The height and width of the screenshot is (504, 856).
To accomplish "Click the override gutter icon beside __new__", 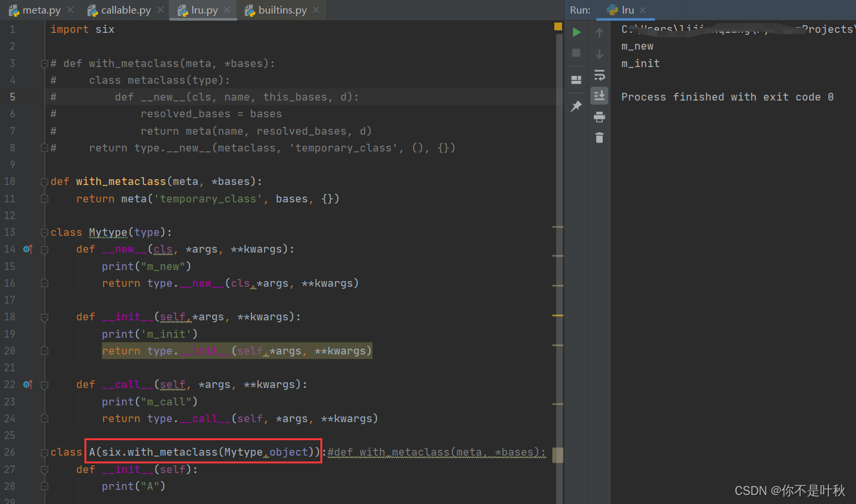I will pyautogui.click(x=27, y=249).
